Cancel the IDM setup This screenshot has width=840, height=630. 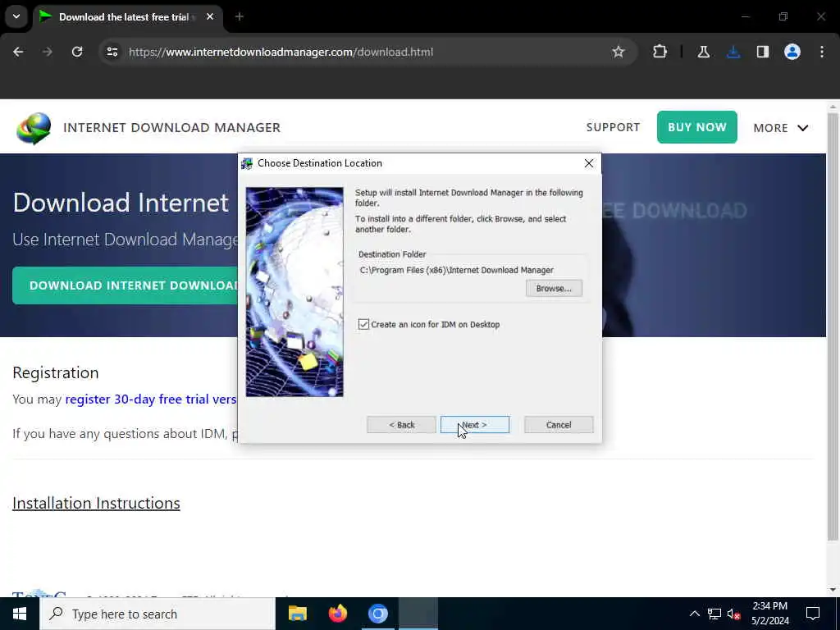click(x=558, y=425)
